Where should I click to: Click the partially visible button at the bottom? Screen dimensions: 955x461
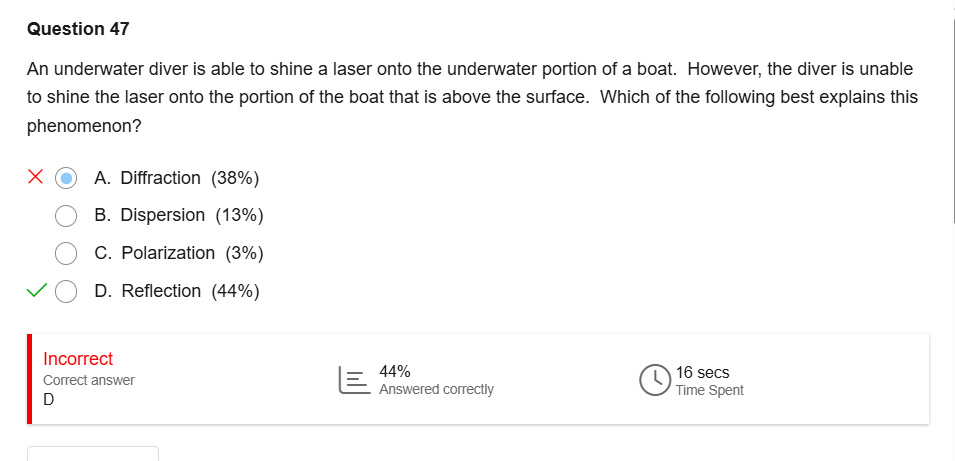click(x=92, y=454)
